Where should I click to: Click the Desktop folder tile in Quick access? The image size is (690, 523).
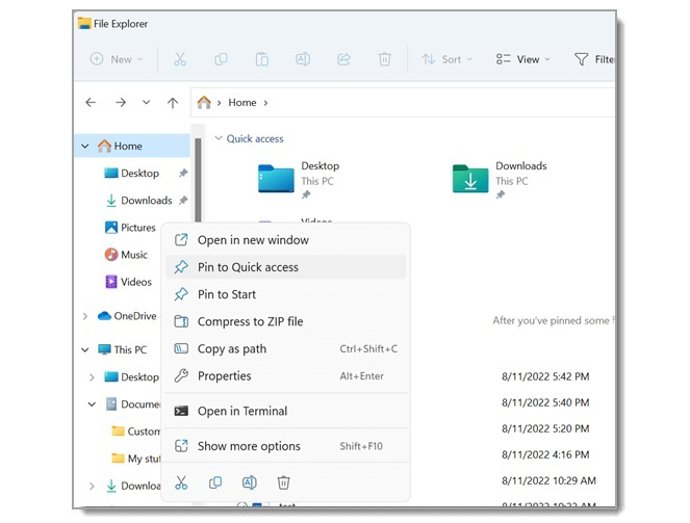tap(299, 180)
